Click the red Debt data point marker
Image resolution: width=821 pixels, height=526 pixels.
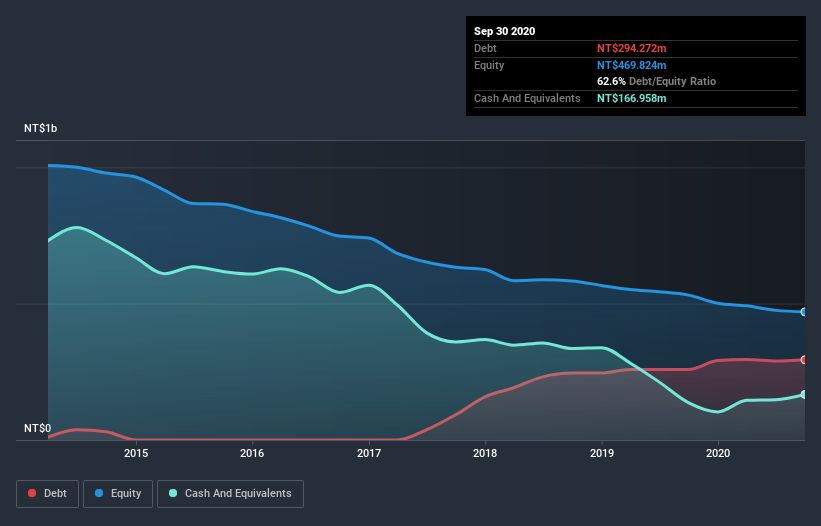pyautogui.click(x=803, y=360)
